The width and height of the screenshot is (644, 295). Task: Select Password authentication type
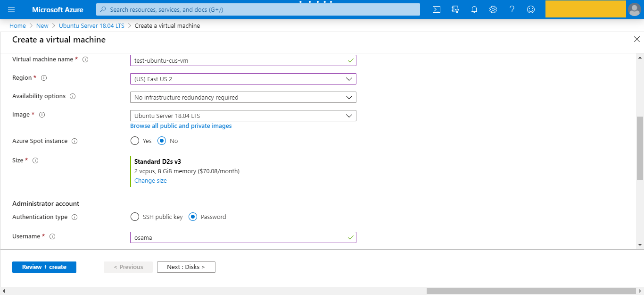coord(192,217)
